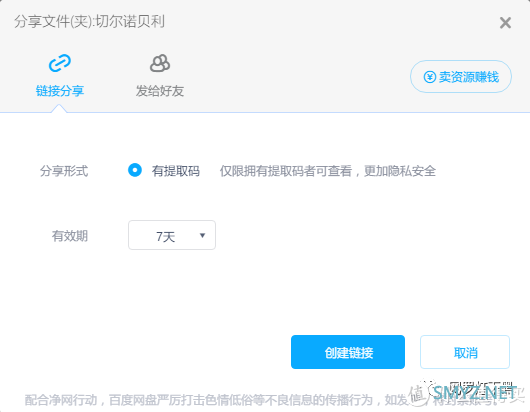The image size is (530, 412).
Task: Open the 有效期 7天 dropdown
Action: pos(172,235)
